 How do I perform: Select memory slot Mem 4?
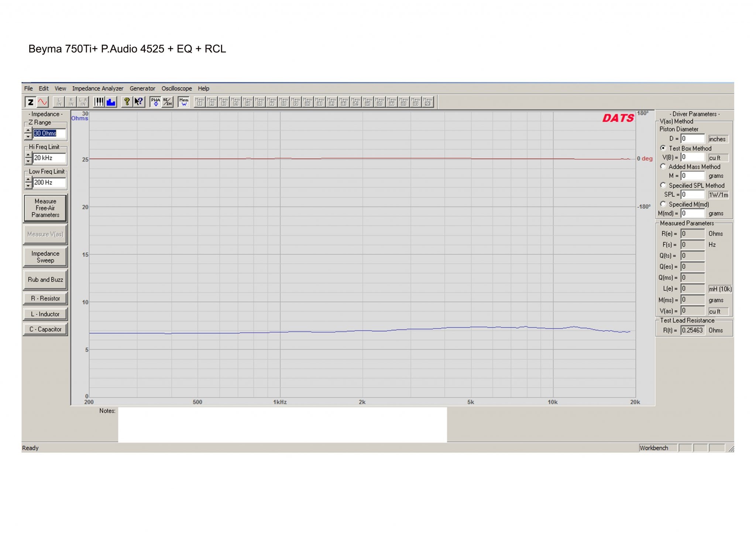click(x=236, y=102)
